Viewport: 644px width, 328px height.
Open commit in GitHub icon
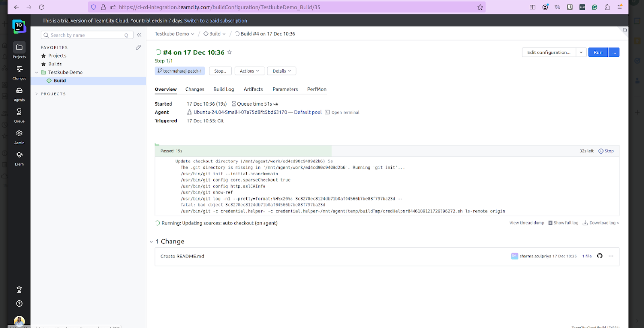pos(600,256)
